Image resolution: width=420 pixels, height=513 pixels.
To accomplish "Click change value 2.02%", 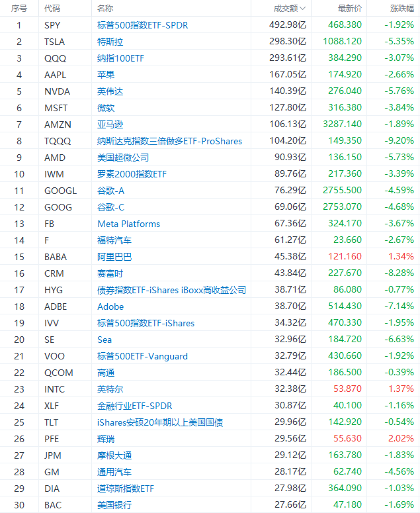I will click(x=401, y=438).
